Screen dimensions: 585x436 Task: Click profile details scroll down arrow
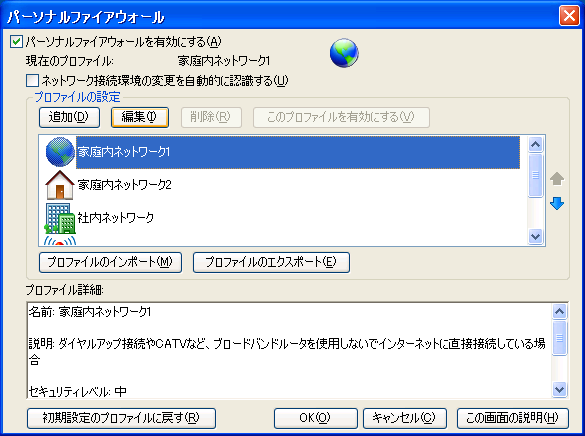pyautogui.click(x=559, y=389)
